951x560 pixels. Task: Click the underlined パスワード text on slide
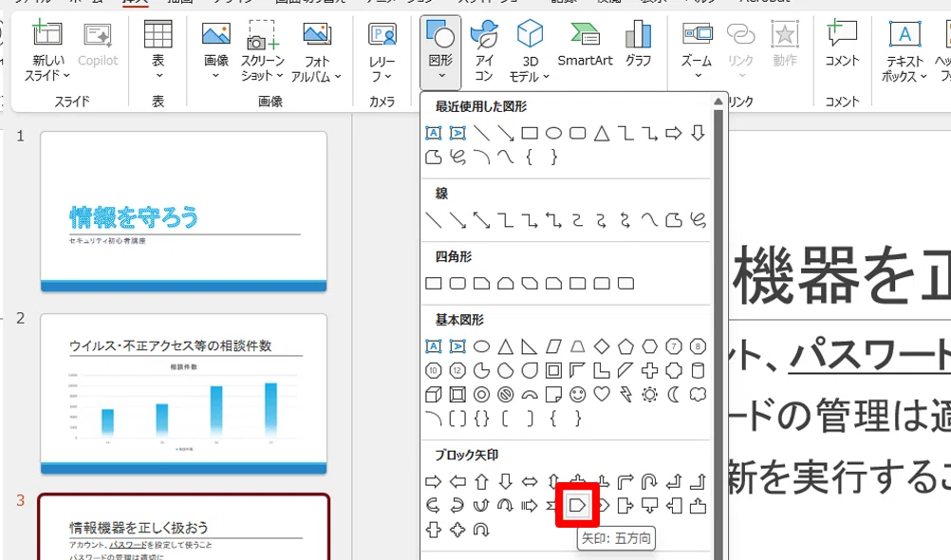pos(869,354)
